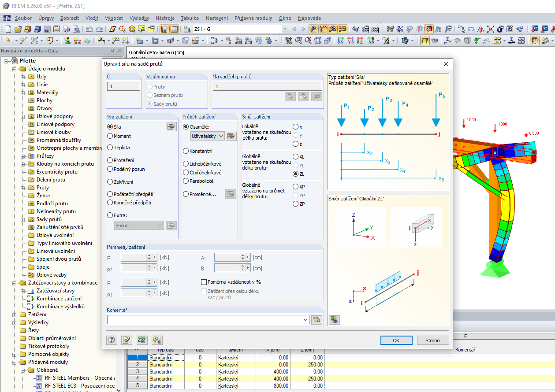Click the comment library icon beside Komentář field
The image size is (555, 392).
(x=317, y=320)
